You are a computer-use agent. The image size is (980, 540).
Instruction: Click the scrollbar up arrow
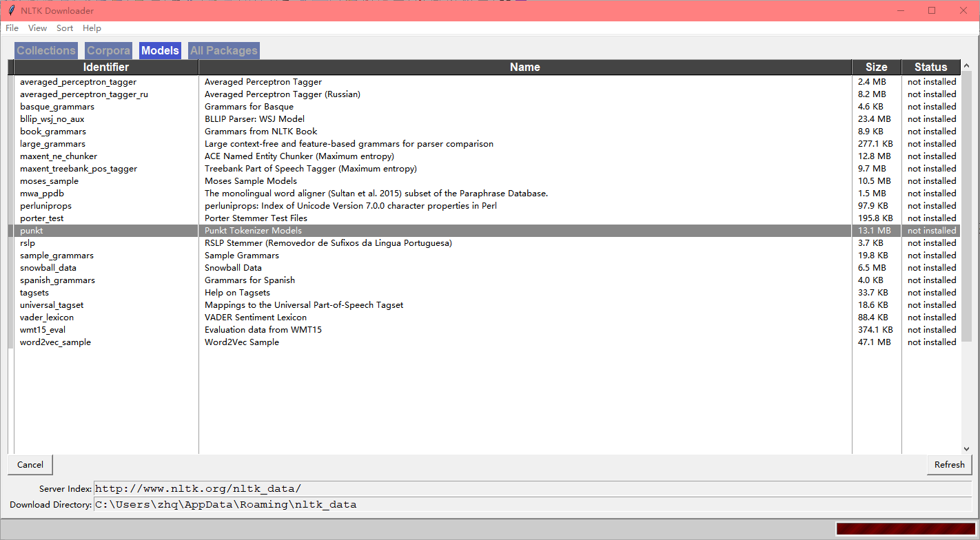point(966,66)
